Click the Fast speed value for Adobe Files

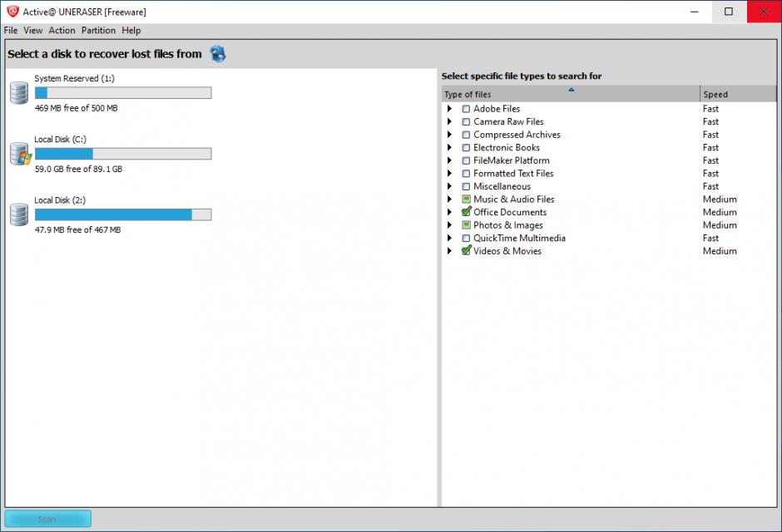(x=710, y=109)
